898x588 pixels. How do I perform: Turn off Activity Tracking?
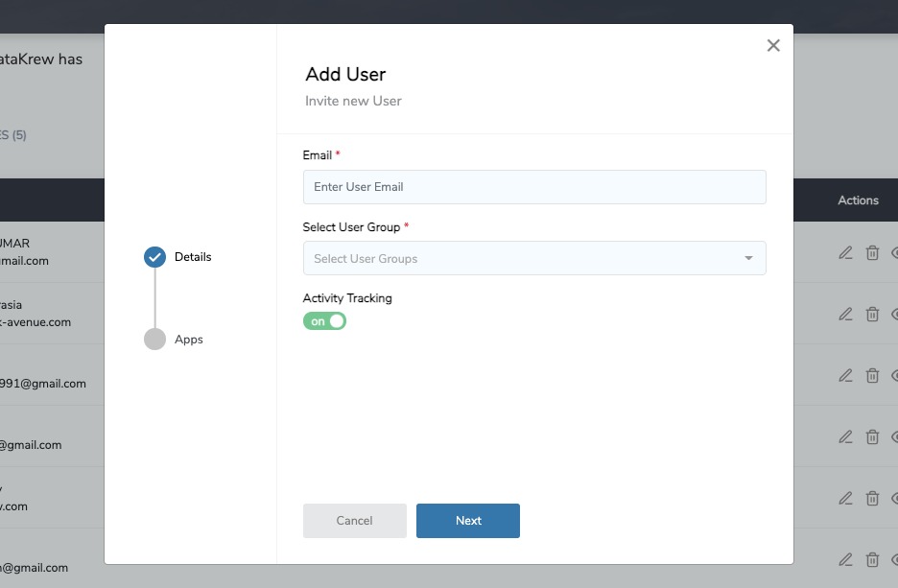[324, 321]
